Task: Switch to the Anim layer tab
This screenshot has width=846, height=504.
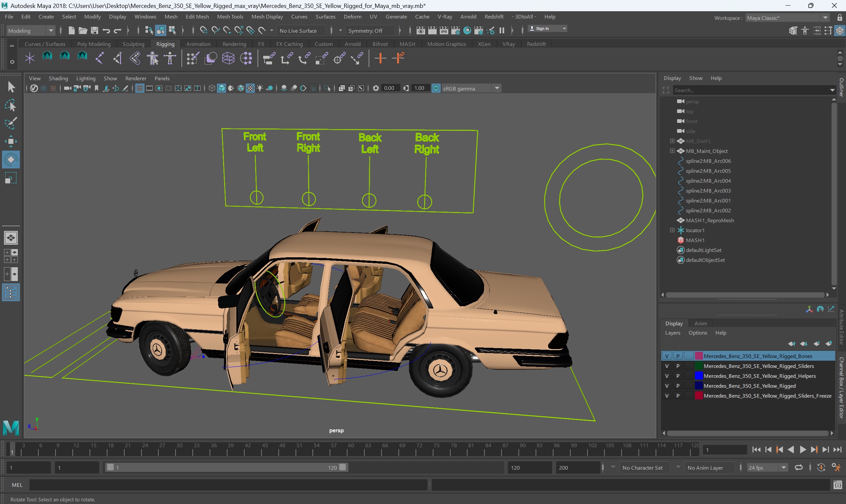Action: coord(700,323)
